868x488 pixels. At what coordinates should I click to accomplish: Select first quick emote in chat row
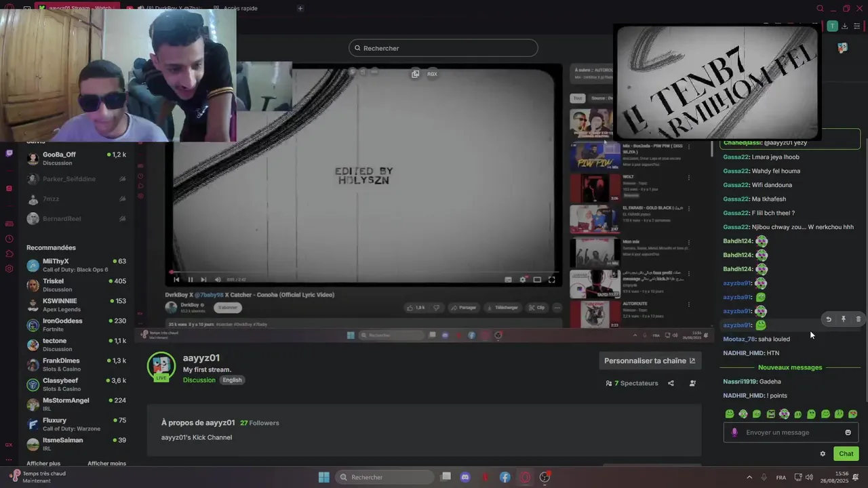click(x=730, y=414)
